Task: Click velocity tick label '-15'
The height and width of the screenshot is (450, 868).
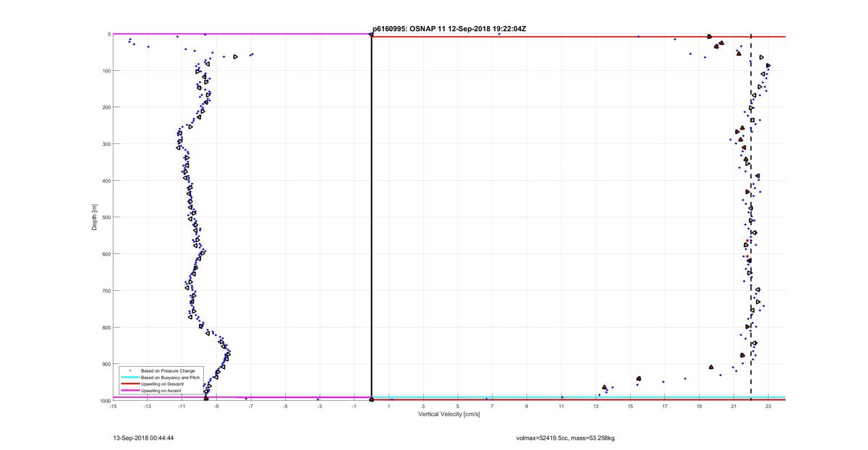Action: [113, 407]
